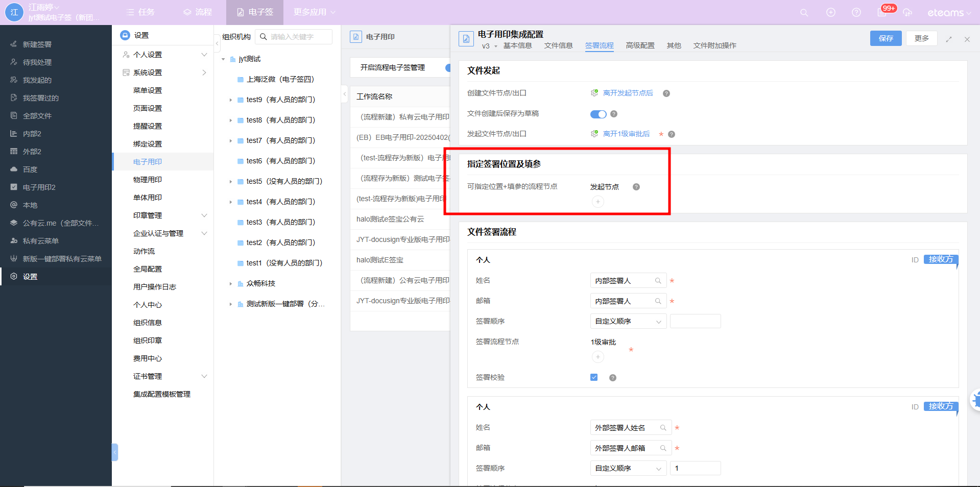Image resolution: width=980 pixels, height=487 pixels.
Task: Click plus icon under 发起节点
Action: (597, 202)
